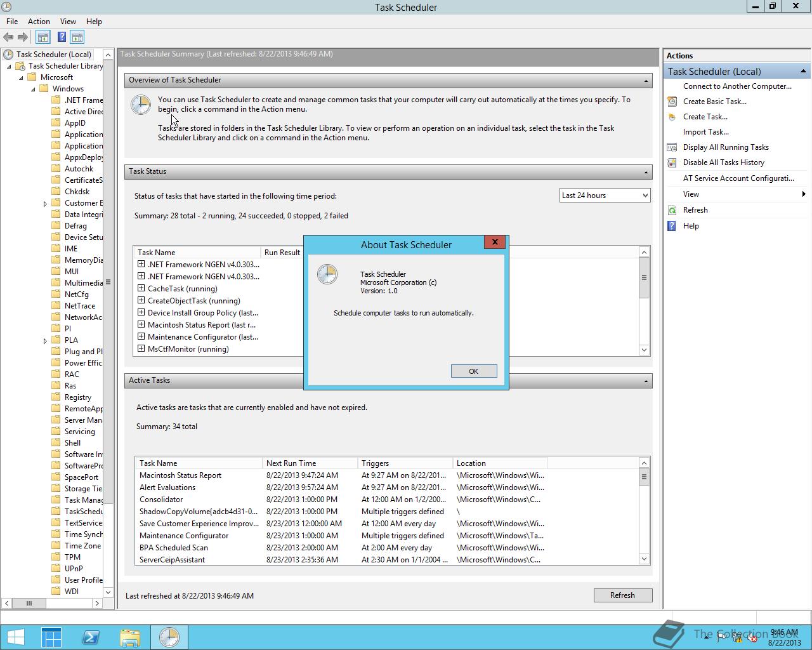Toggle Show/Hide Action Pane toolbar icon
Image resolution: width=812 pixels, height=650 pixels.
[77, 37]
